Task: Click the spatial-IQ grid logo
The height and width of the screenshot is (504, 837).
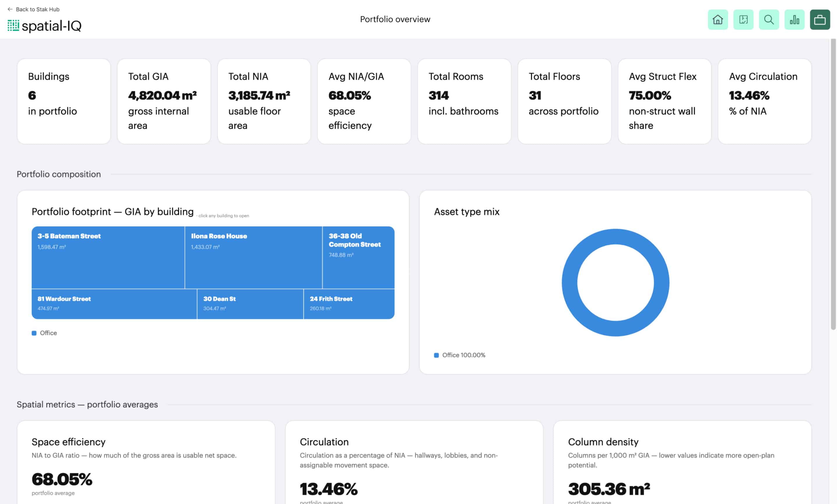Action: pos(13,25)
